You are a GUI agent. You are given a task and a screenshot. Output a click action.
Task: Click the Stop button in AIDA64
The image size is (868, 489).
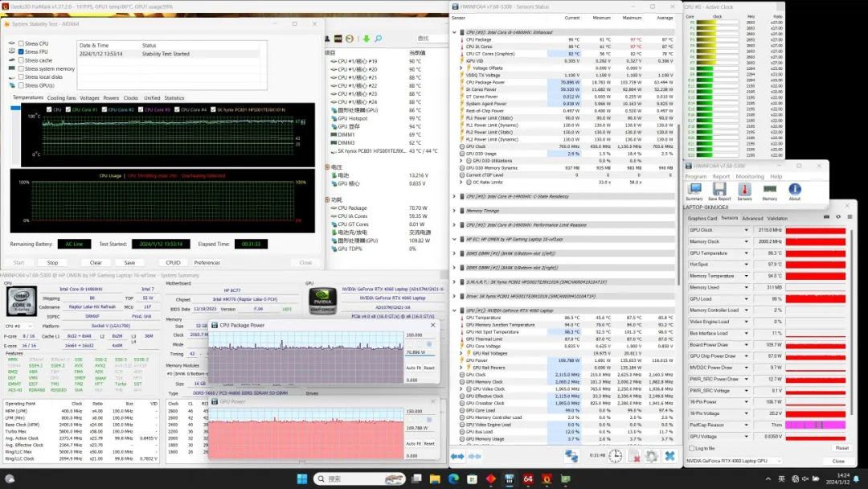click(x=52, y=262)
